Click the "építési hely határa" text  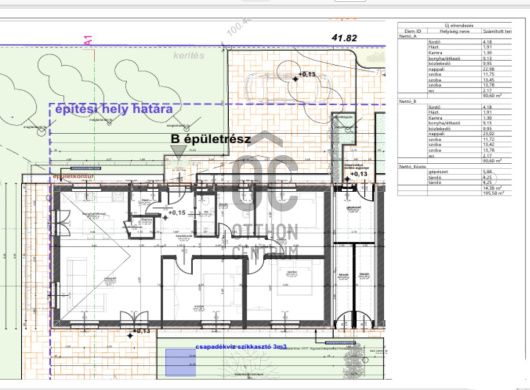pos(114,109)
